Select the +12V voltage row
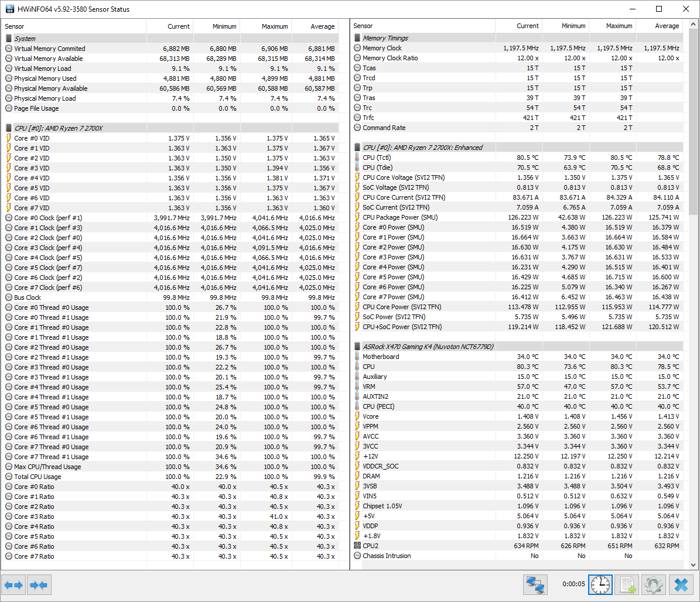The image size is (700, 602). pyautogui.click(x=518, y=456)
